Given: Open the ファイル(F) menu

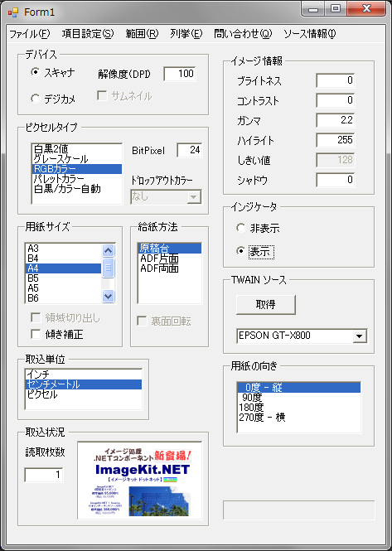Looking at the screenshot, I should pos(30,34).
